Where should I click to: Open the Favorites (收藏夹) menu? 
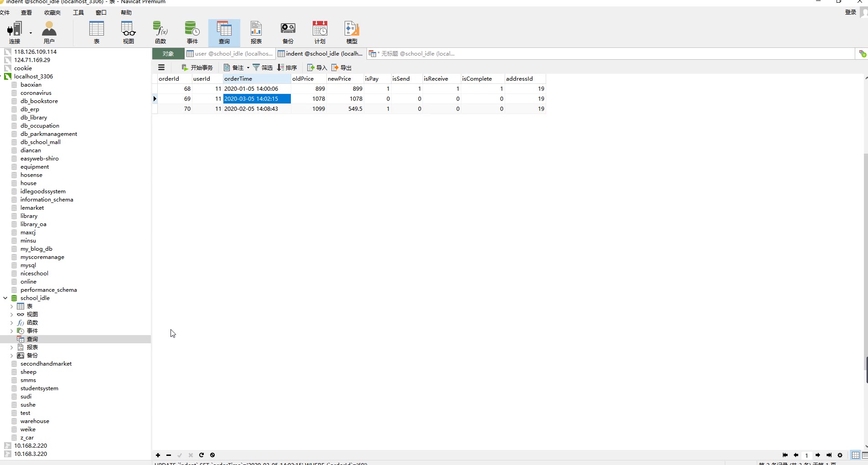(x=52, y=13)
